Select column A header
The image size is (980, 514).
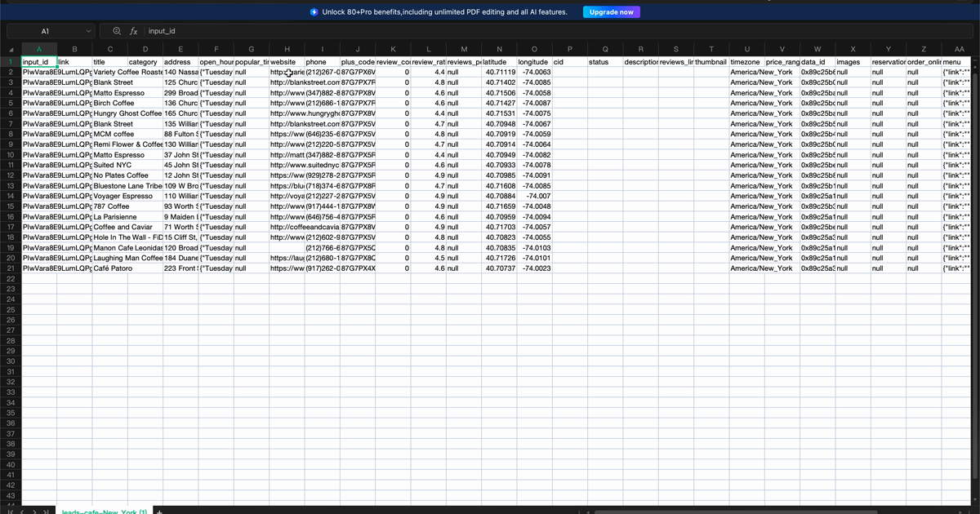pyautogui.click(x=39, y=51)
